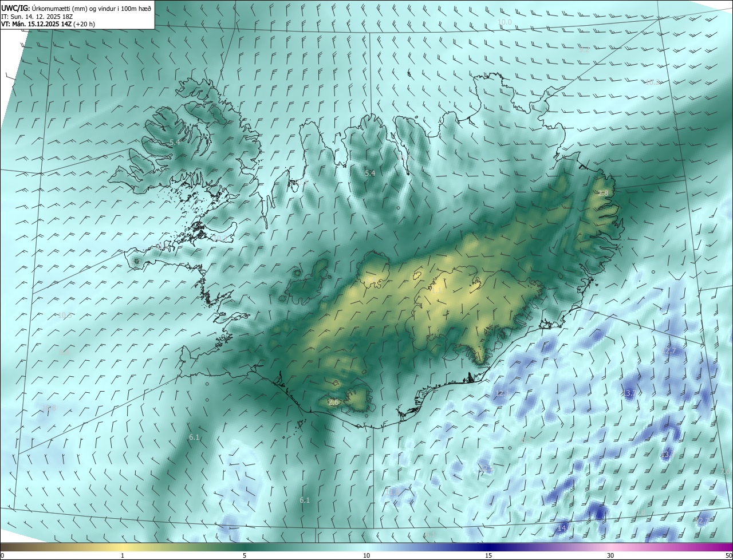
Task: Click the 2.0 label on the south-coast glacier
Action: (x=333, y=403)
